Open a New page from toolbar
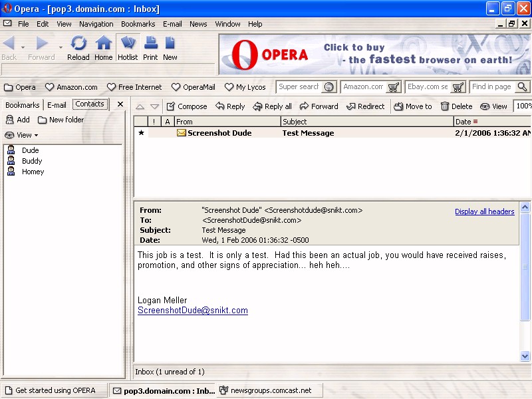Viewport: 532px width, 399px height. tap(170, 47)
